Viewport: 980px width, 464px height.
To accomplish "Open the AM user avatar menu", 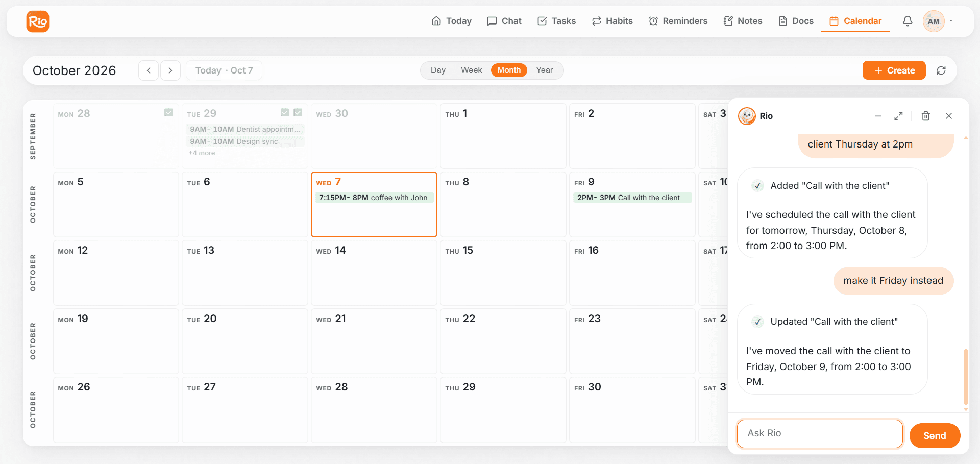I will (934, 21).
